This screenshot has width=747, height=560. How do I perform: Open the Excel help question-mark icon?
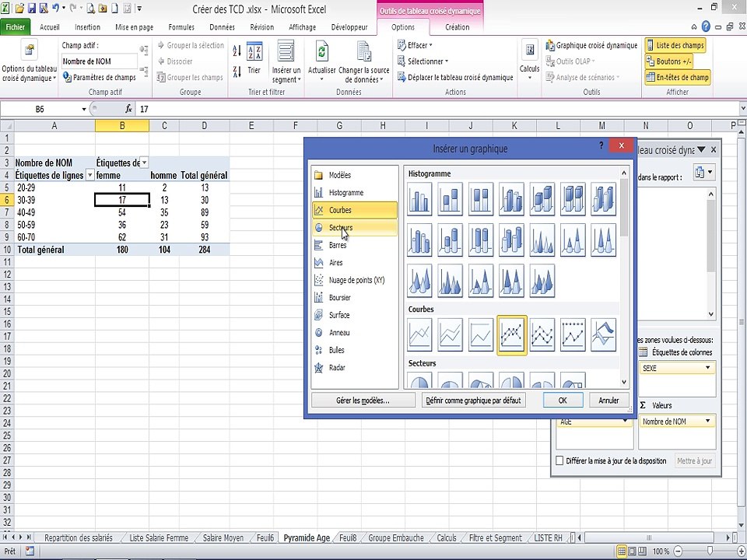tap(706, 27)
